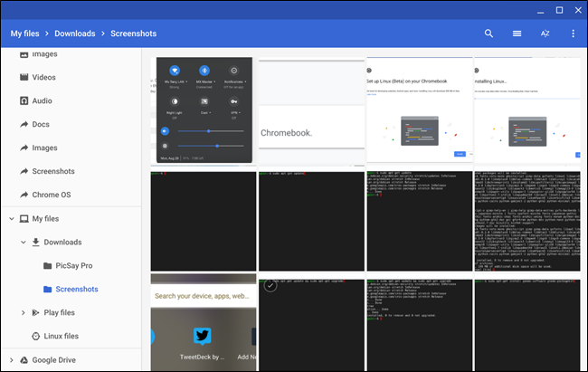The width and height of the screenshot is (588, 372).
Task: Open the AZ sort options
Action: (545, 33)
